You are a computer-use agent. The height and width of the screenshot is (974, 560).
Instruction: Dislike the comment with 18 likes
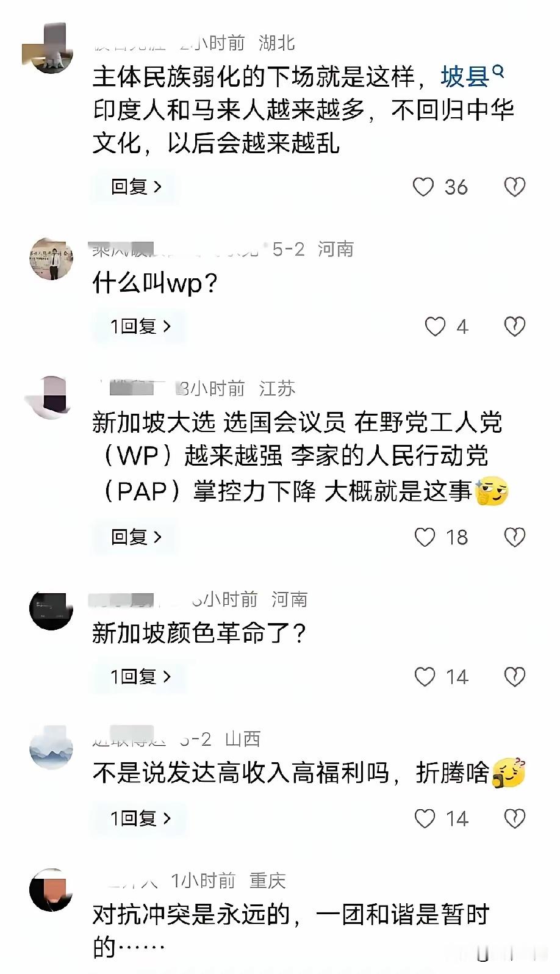click(x=515, y=537)
